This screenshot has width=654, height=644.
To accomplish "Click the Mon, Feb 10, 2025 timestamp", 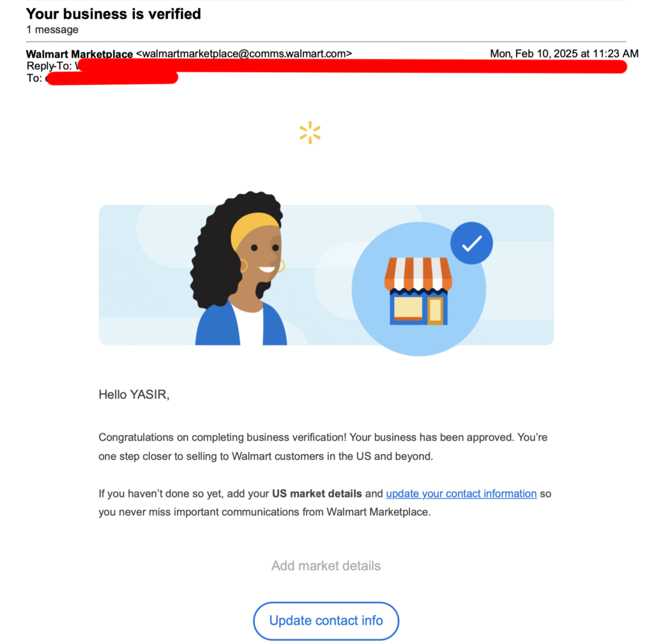I will coord(564,54).
